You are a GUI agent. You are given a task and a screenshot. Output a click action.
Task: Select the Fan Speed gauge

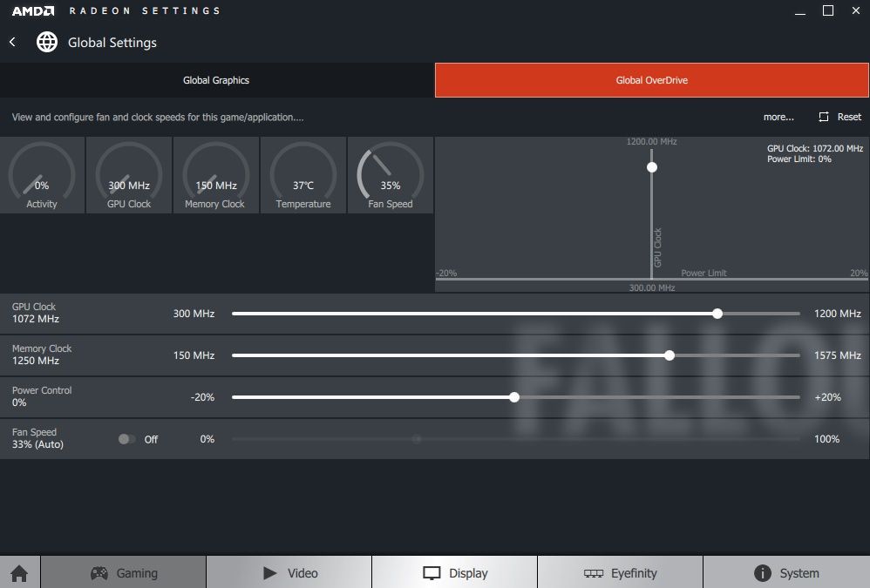tap(390, 175)
